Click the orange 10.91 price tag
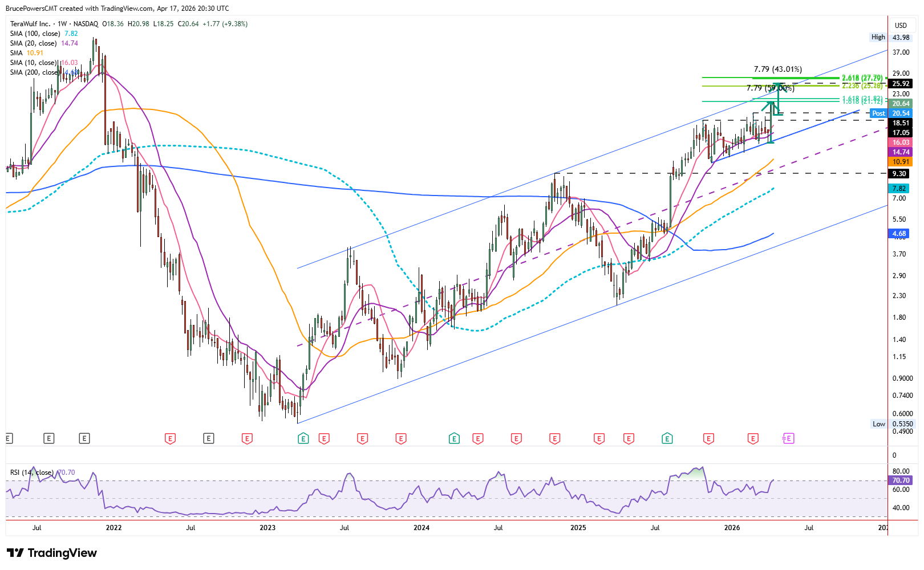 (x=901, y=162)
